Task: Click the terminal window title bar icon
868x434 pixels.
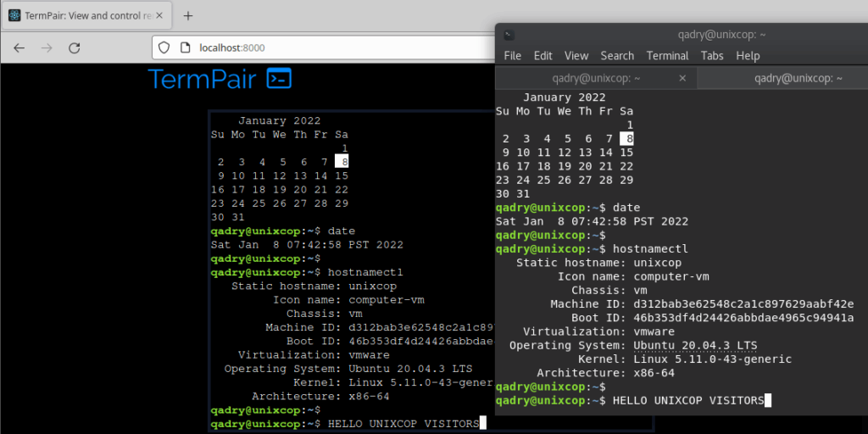Action: (x=509, y=35)
